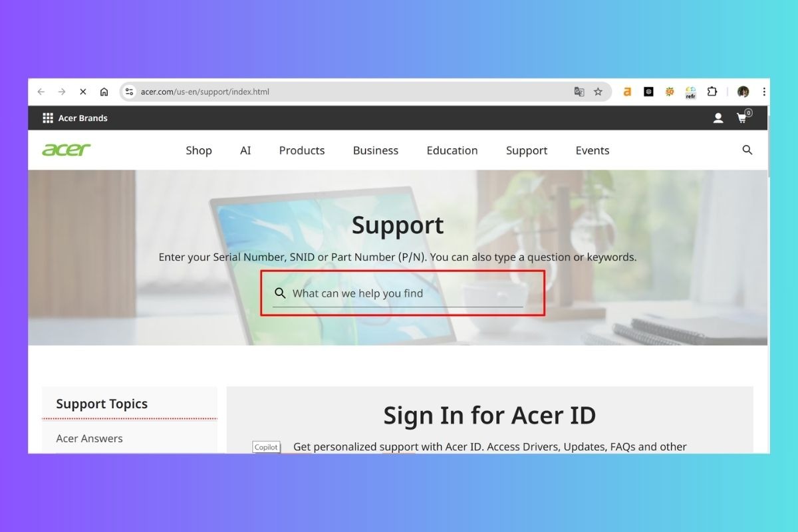Open the browser extensions puzzle icon
This screenshot has width=798, height=532.
(712, 92)
